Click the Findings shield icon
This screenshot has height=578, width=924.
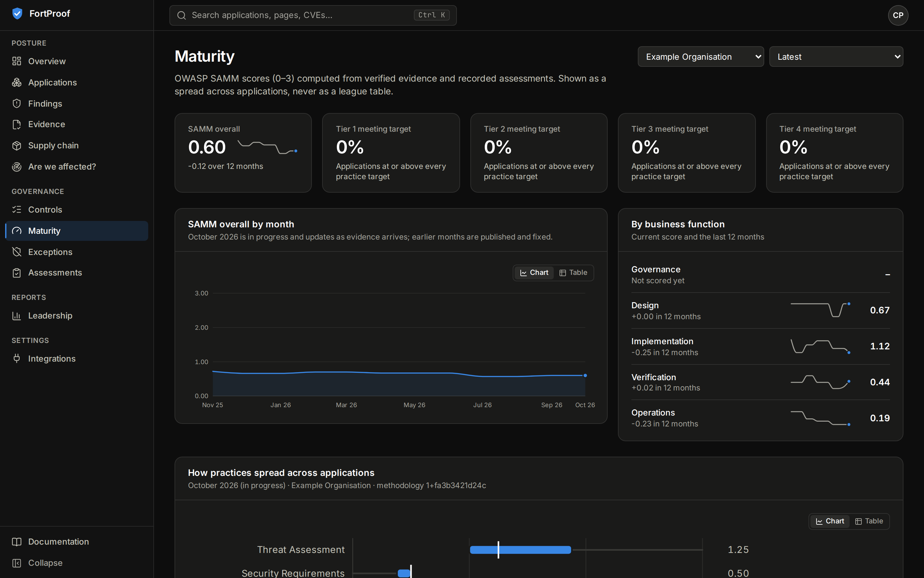coord(16,104)
